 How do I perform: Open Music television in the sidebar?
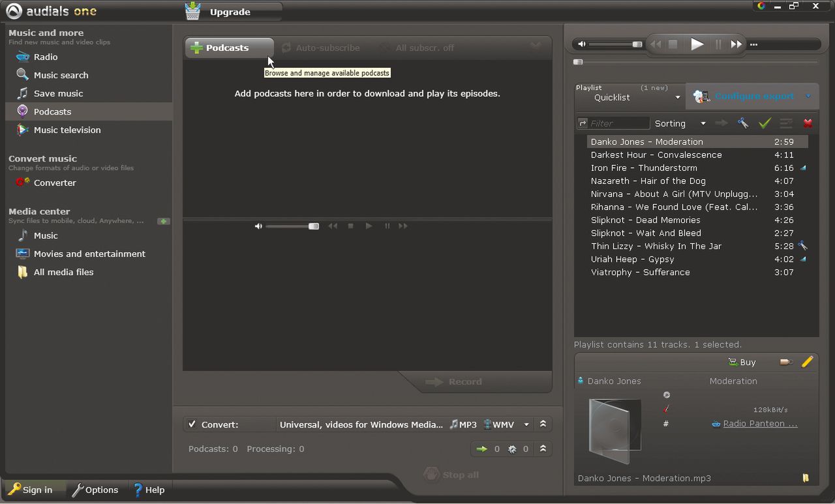click(67, 130)
